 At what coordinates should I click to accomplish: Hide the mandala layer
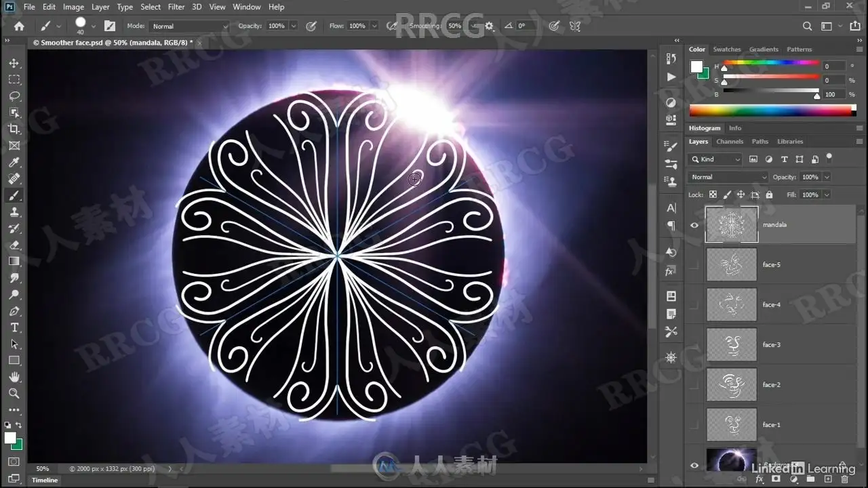pos(694,225)
